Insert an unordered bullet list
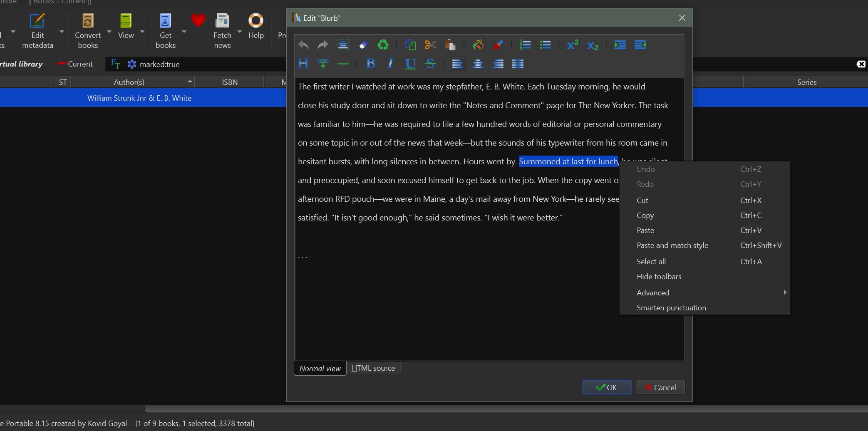The height and width of the screenshot is (431, 868). tap(546, 45)
